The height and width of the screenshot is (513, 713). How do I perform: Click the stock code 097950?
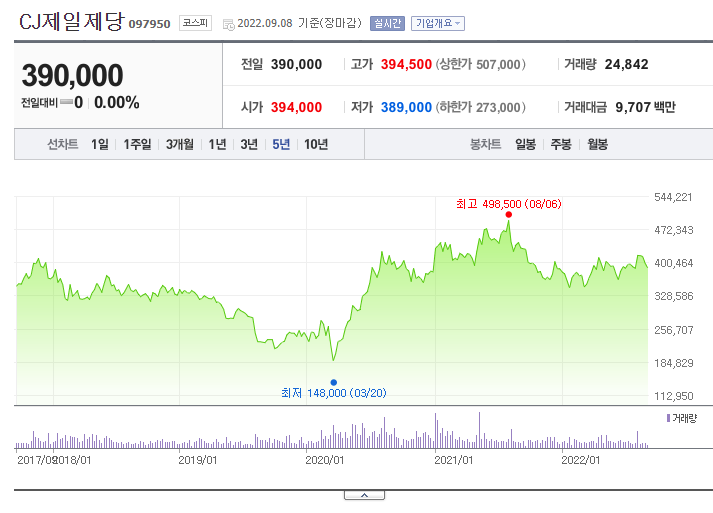point(149,24)
